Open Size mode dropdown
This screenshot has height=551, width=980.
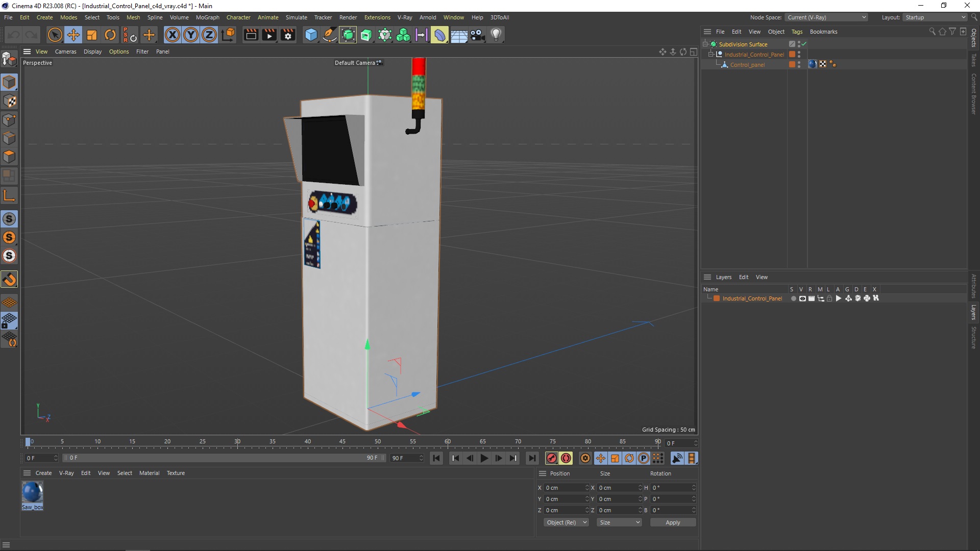[619, 522]
